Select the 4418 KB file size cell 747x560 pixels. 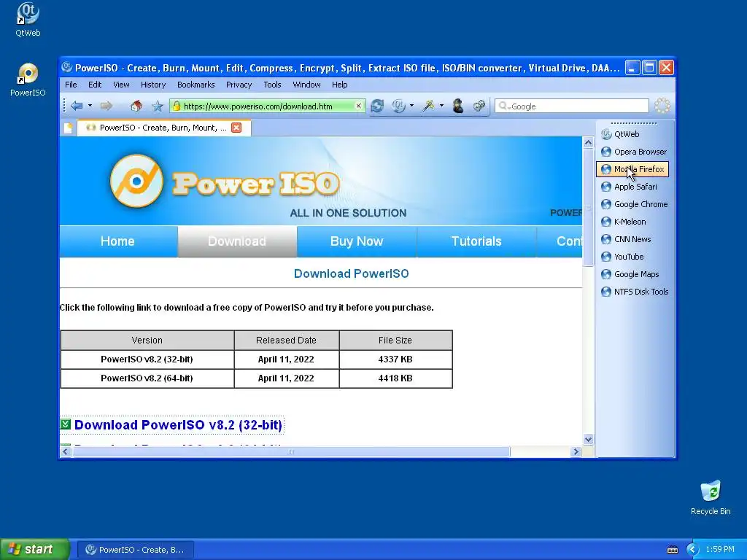pos(395,378)
